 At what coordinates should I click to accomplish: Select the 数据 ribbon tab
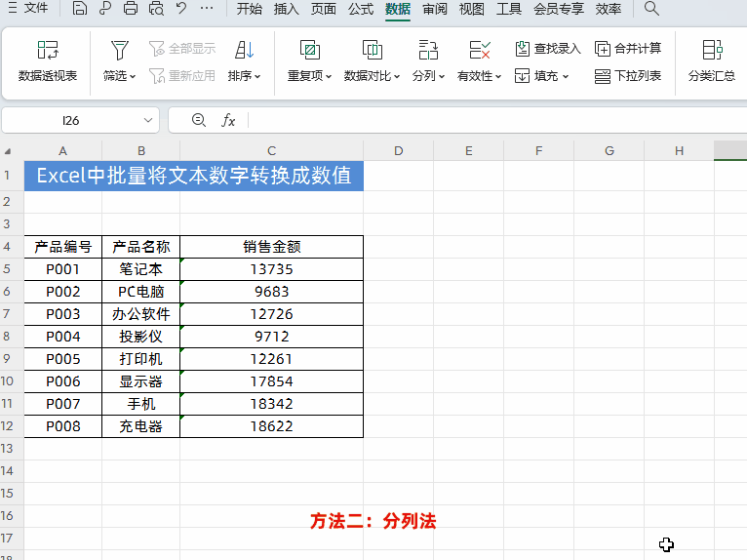[x=398, y=9]
